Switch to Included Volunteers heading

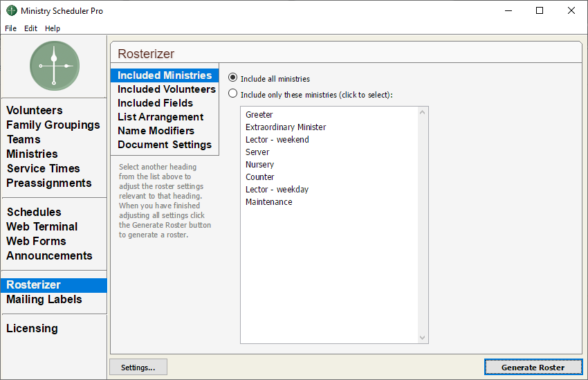pyautogui.click(x=167, y=89)
